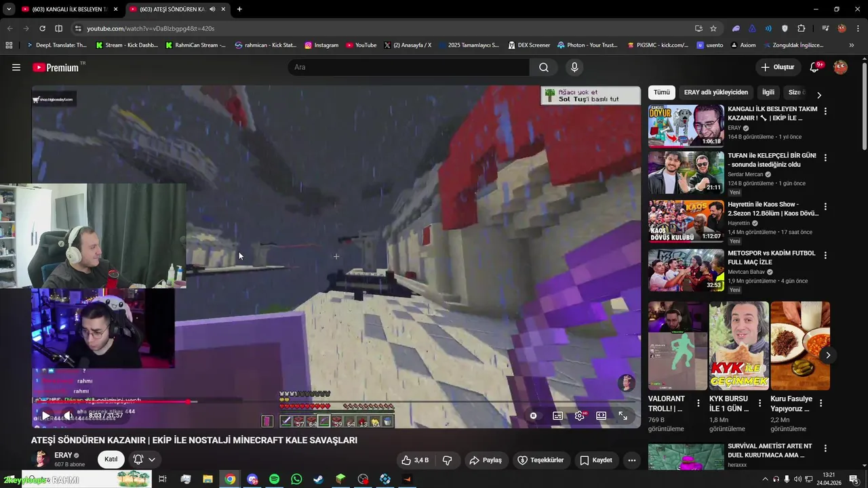Open WhatsApp from the taskbar
868x488 pixels.
coord(296,479)
